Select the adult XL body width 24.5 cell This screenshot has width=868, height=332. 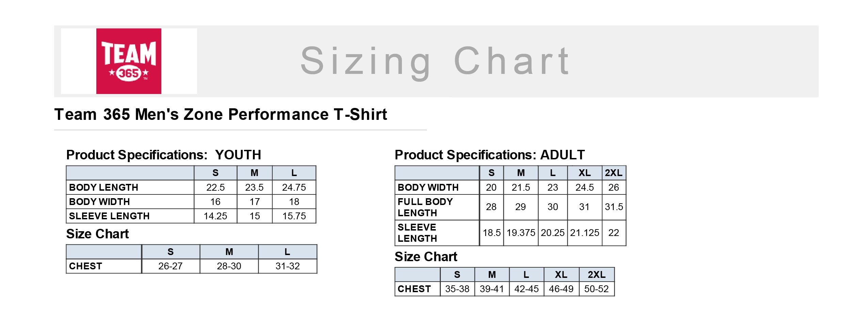584,187
